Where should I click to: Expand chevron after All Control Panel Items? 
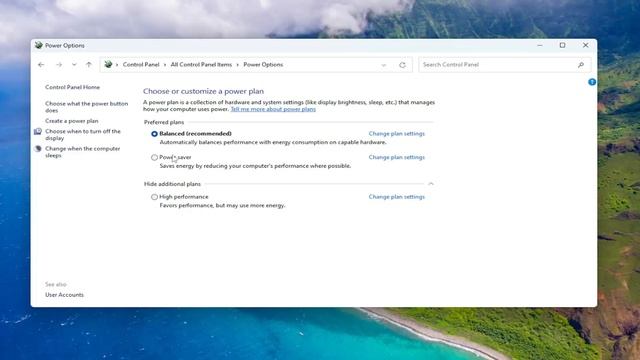click(238, 65)
